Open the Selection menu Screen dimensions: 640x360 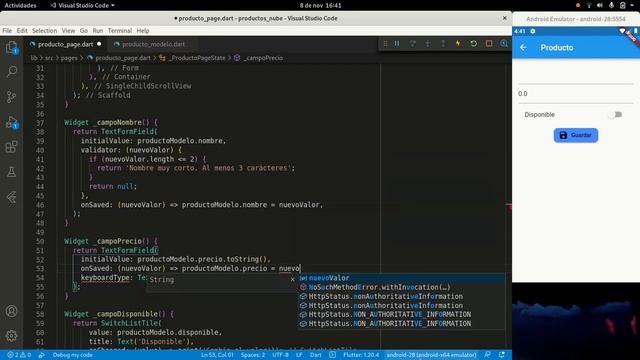pyautogui.click(x=44, y=31)
